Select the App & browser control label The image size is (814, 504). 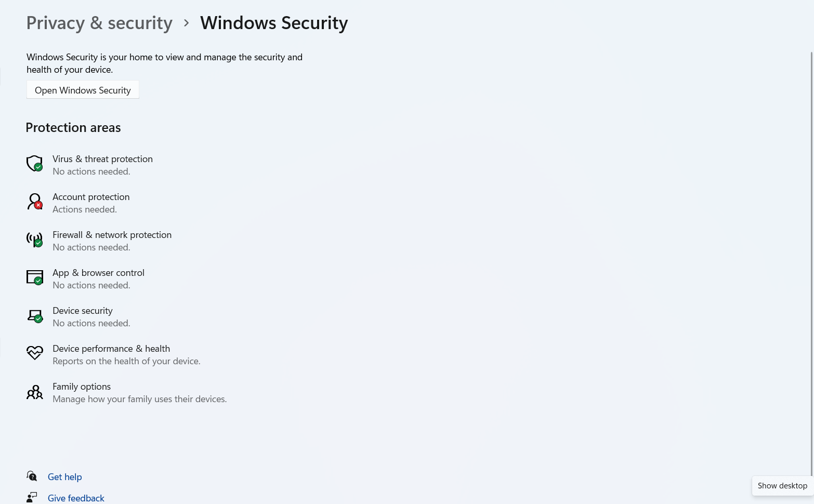(x=98, y=273)
